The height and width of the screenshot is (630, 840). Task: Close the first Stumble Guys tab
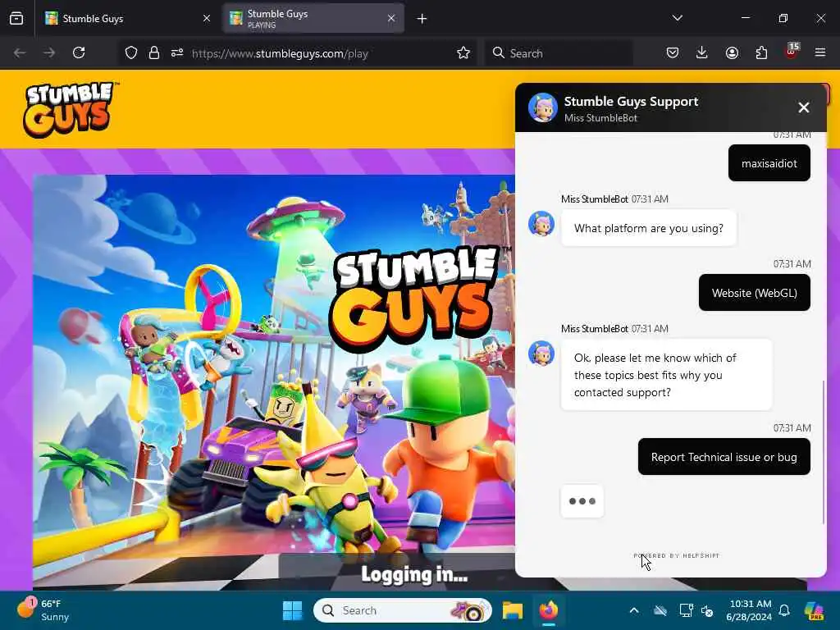click(207, 19)
